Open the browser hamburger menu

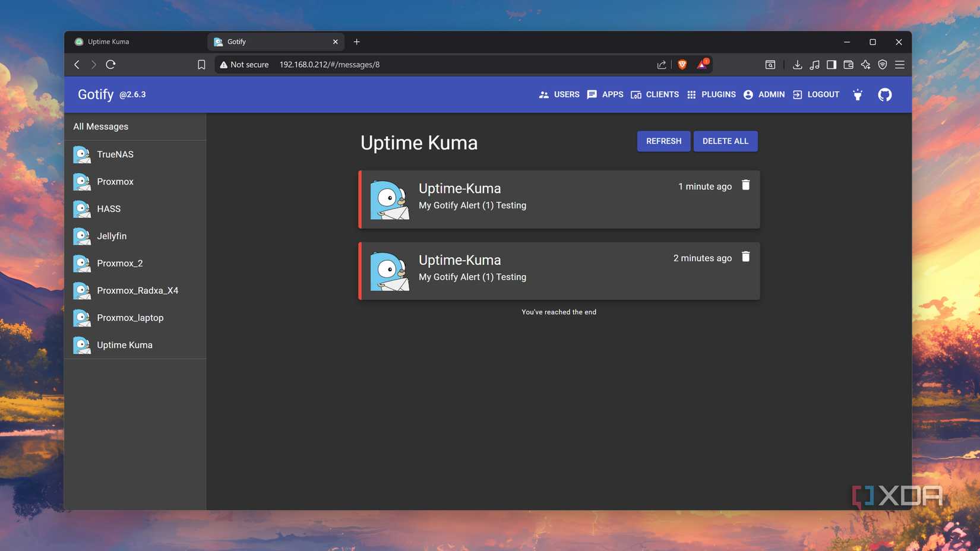click(x=899, y=65)
